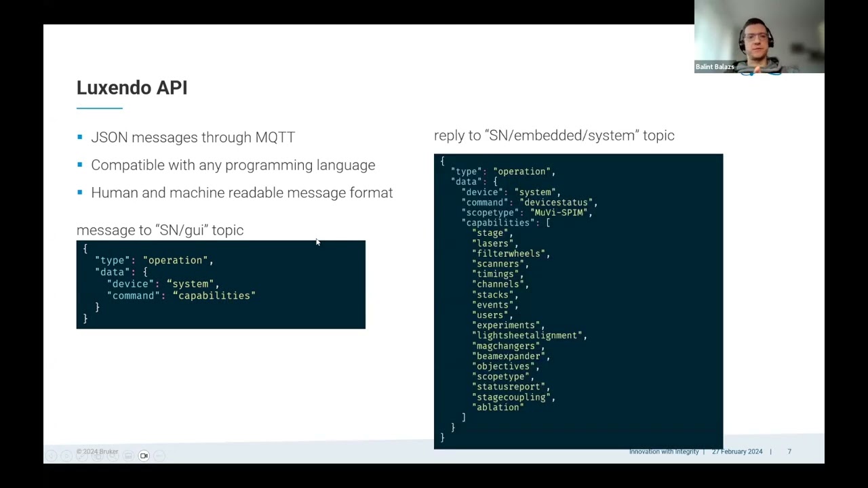Screen dimensions: 868x488
Task: Advance to the next slide using the arrow
Action: pyautogui.click(x=66, y=456)
